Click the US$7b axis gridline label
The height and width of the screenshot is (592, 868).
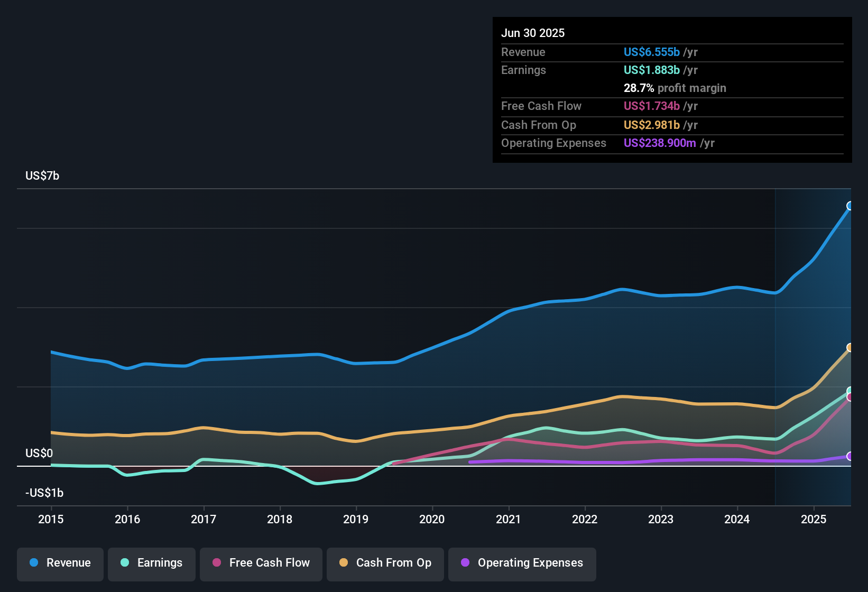click(x=42, y=175)
